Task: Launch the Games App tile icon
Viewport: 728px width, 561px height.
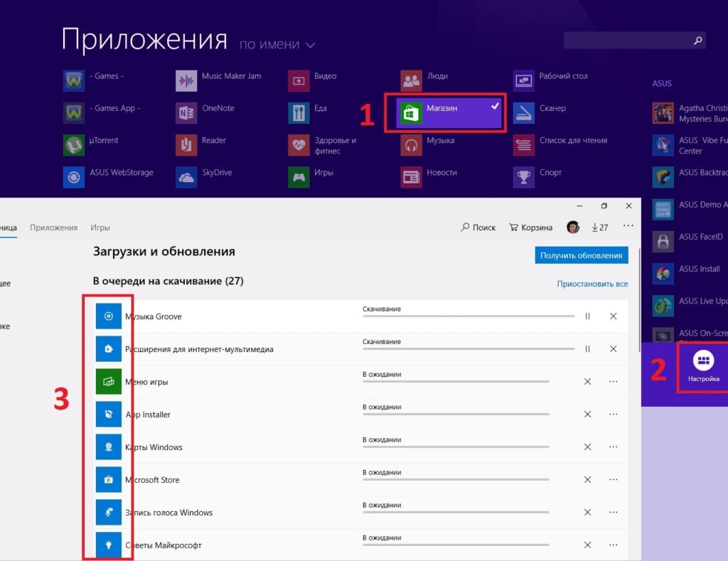Action: [74, 113]
